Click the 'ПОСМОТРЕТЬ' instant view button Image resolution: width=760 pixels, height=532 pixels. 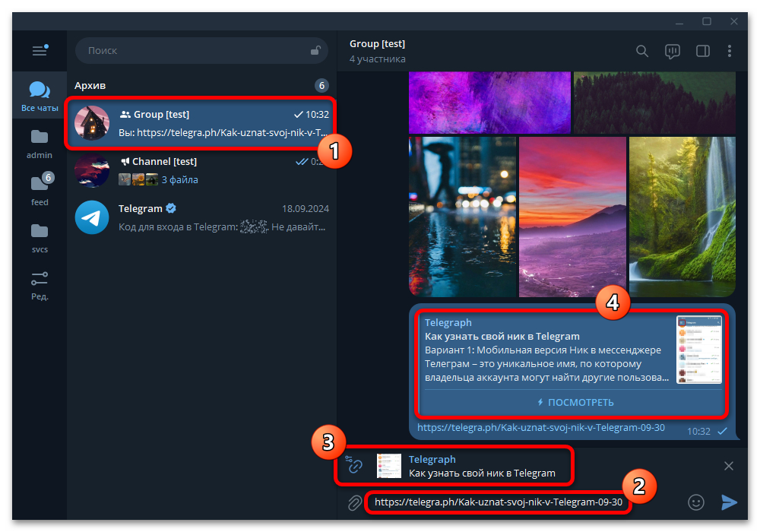click(575, 402)
